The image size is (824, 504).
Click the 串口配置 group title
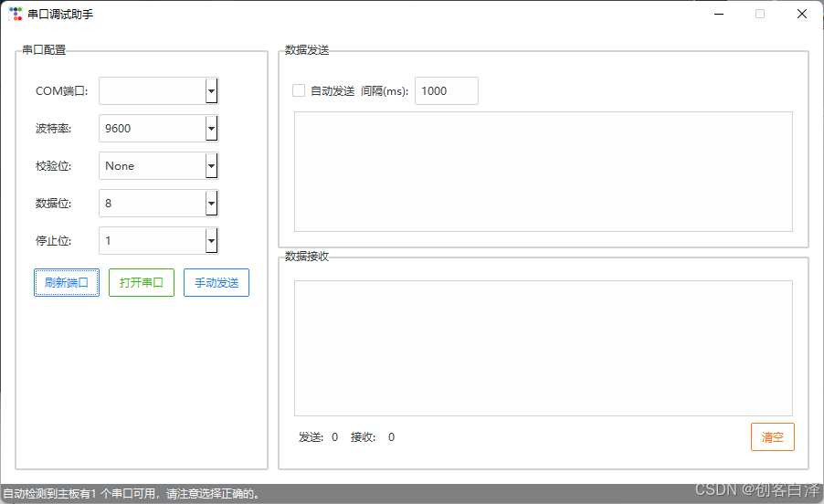pos(44,50)
